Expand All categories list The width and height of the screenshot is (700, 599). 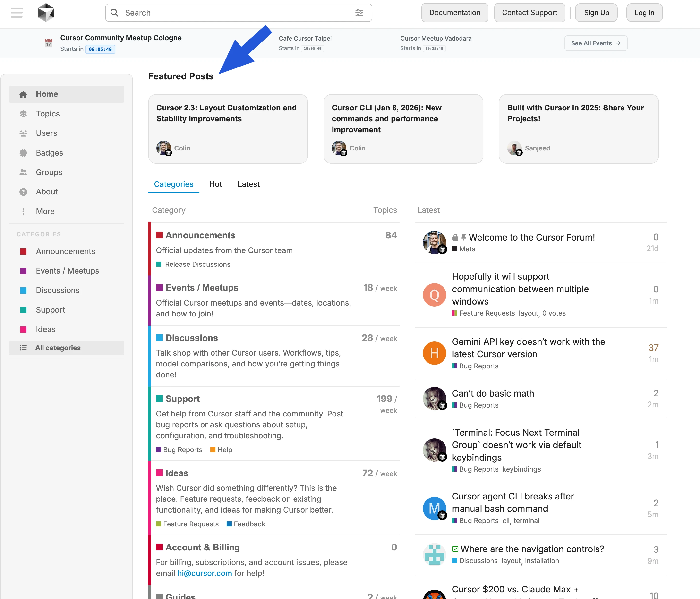tap(58, 348)
